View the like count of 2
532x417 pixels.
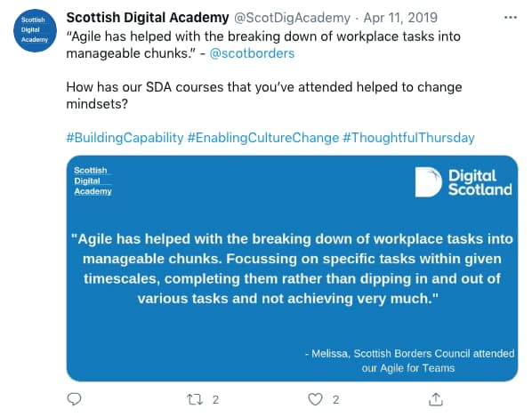335,400
